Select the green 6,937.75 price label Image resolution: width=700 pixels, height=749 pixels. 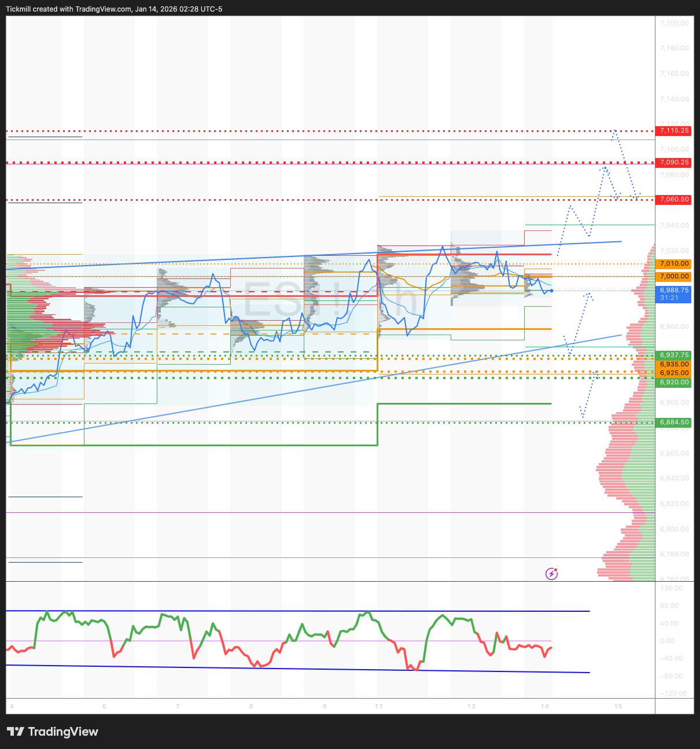(674, 355)
